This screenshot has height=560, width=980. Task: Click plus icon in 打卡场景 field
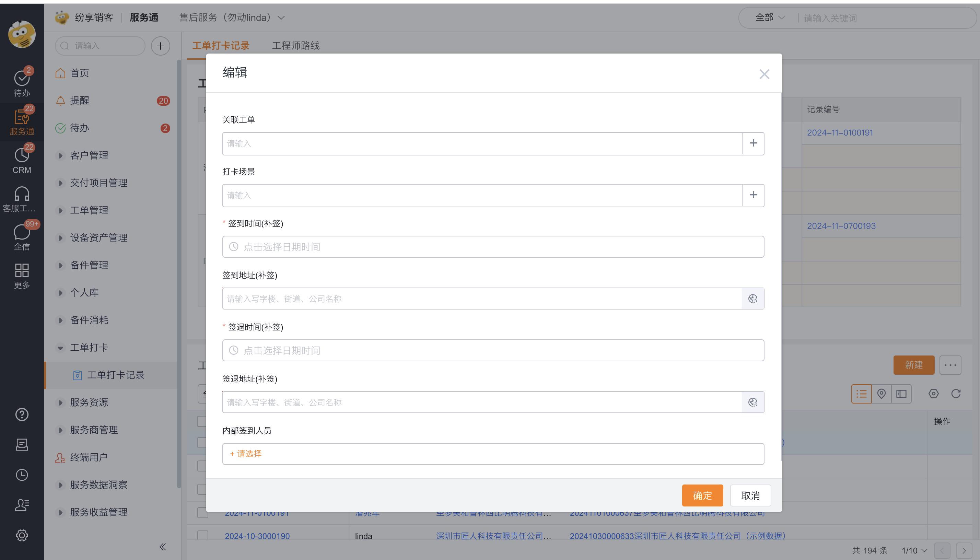(x=753, y=195)
